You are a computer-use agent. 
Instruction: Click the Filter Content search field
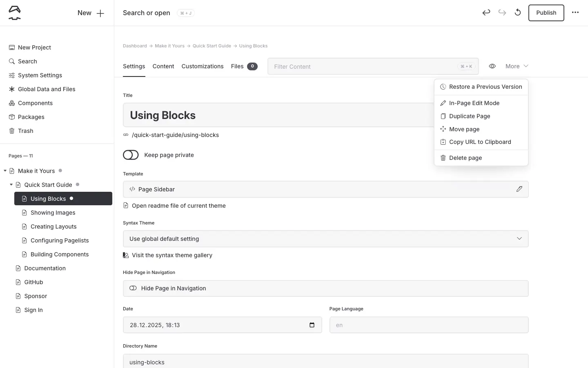pos(363,67)
